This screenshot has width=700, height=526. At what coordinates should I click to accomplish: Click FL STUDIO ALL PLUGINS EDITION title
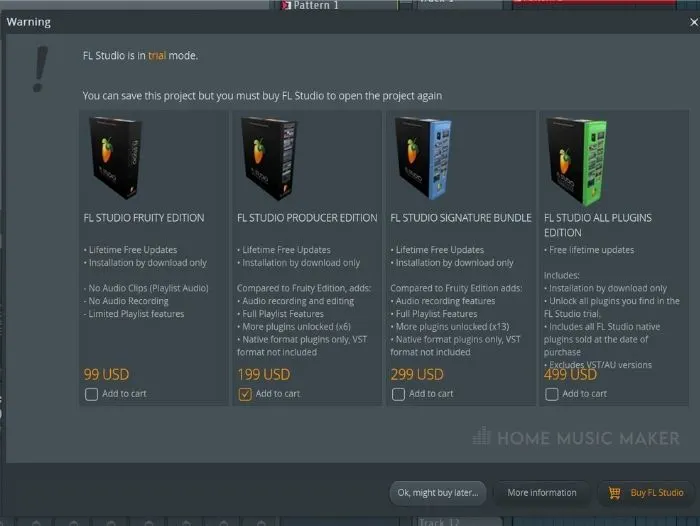click(598, 225)
